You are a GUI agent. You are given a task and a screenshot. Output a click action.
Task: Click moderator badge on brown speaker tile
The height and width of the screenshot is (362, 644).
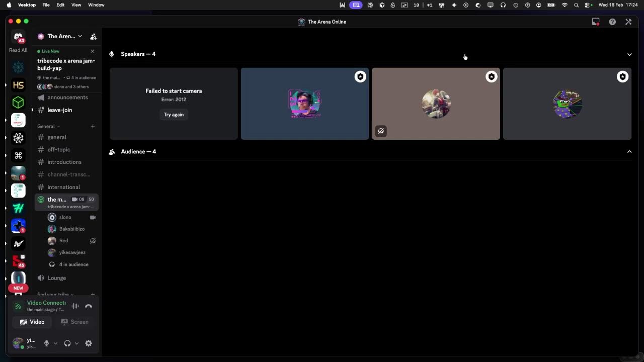point(492,76)
